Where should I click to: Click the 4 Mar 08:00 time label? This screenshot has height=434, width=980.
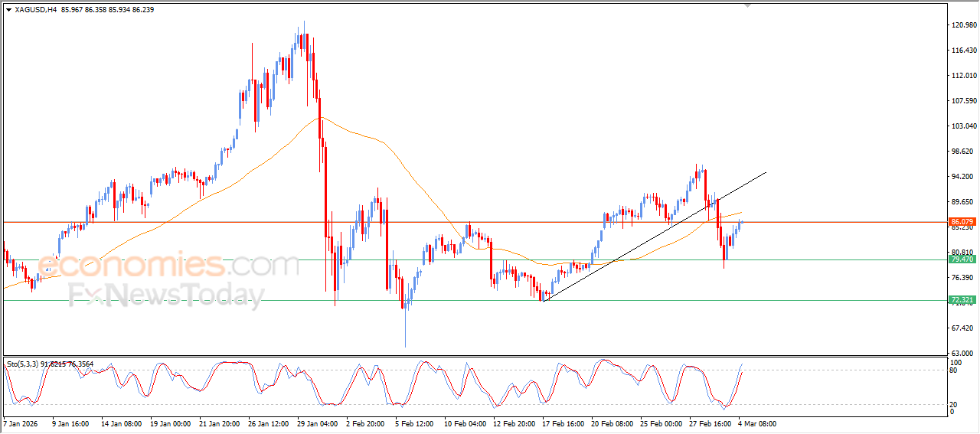759,423
